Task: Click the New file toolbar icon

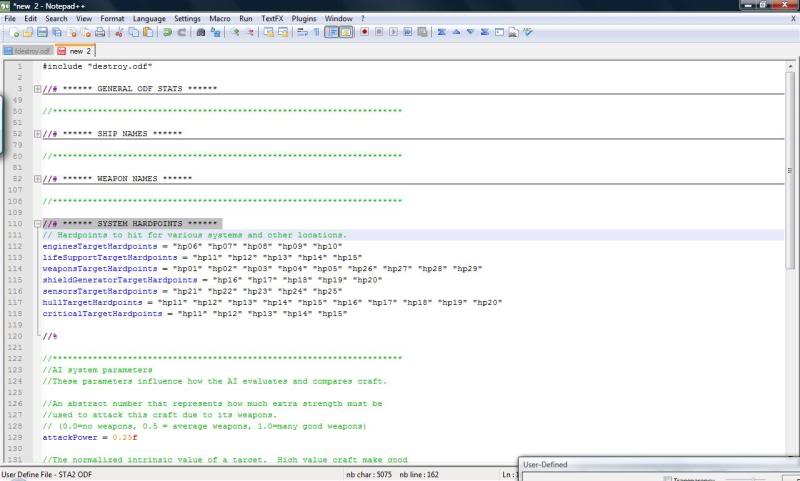Action: pyautogui.click(x=13, y=33)
